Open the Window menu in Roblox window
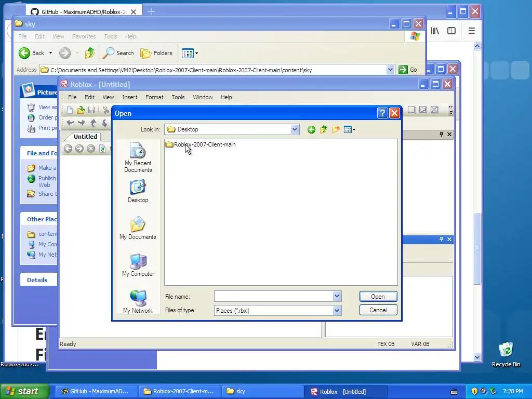The width and height of the screenshot is (532, 399). [203, 97]
